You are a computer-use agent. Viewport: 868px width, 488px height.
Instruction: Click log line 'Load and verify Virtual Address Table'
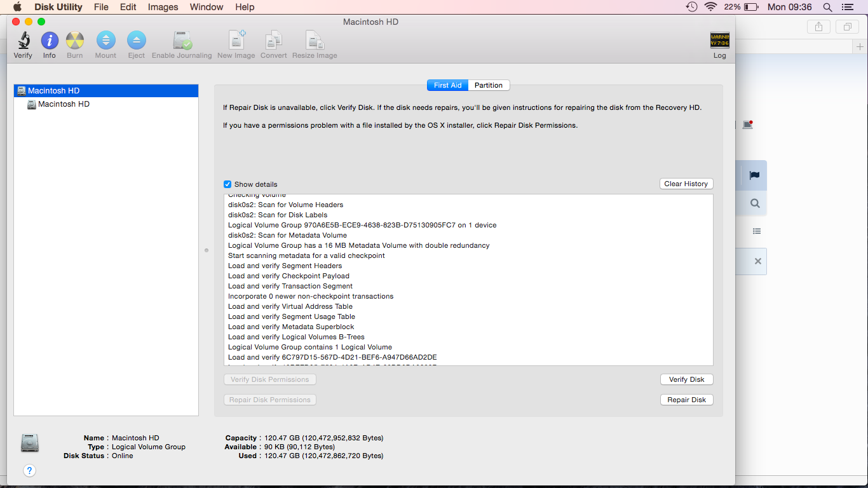[x=290, y=306]
